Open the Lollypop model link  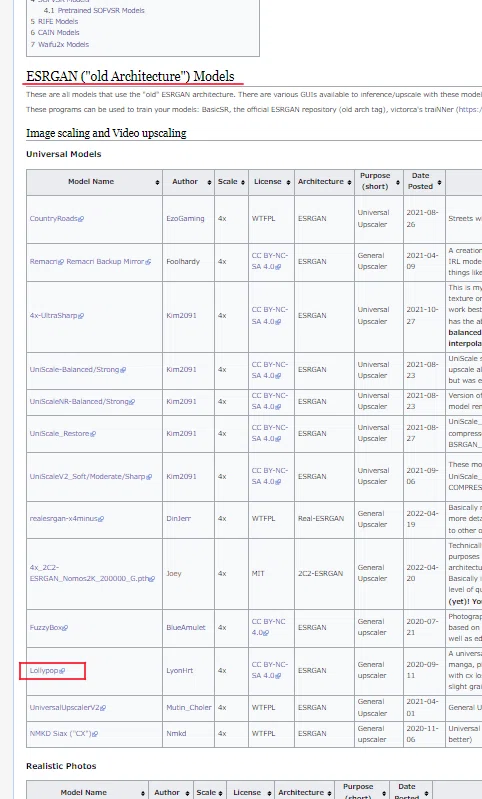47,671
